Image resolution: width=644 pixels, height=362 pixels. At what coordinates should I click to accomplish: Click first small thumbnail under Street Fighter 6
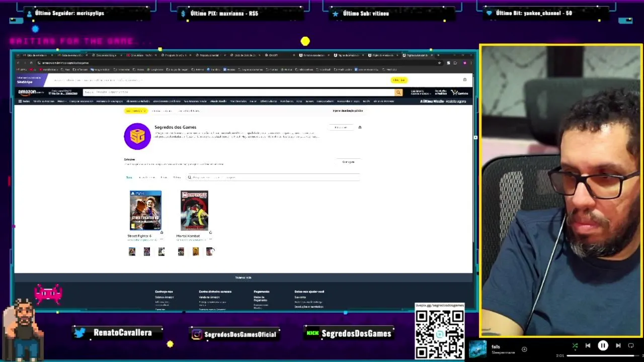click(x=132, y=252)
